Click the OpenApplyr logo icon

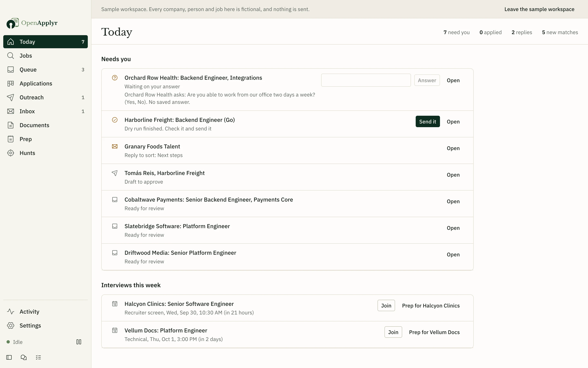pos(12,23)
